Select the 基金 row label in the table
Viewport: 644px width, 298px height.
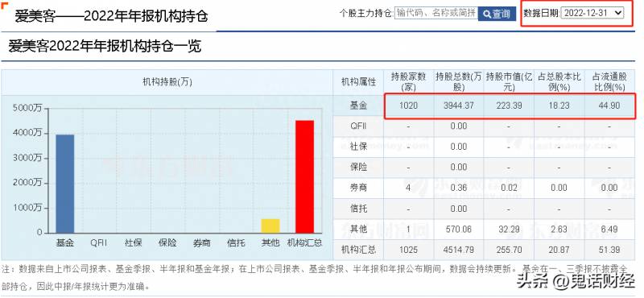[358, 106]
